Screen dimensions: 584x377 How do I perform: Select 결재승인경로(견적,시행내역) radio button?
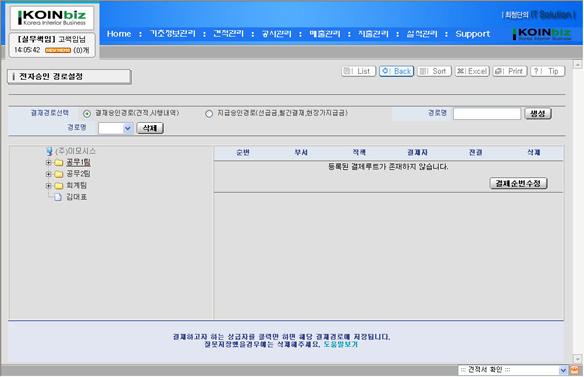point(87,114)
